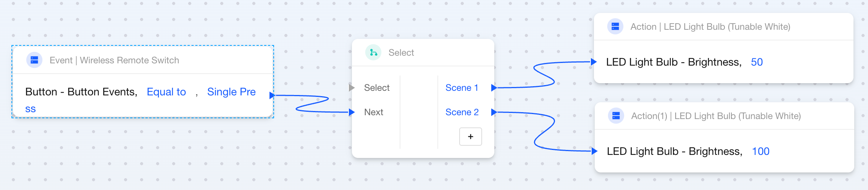The height and width of the screenshot is (190, 868).
Task: Click the Scene 2 output port arrow
Action: tap(494, 112)
